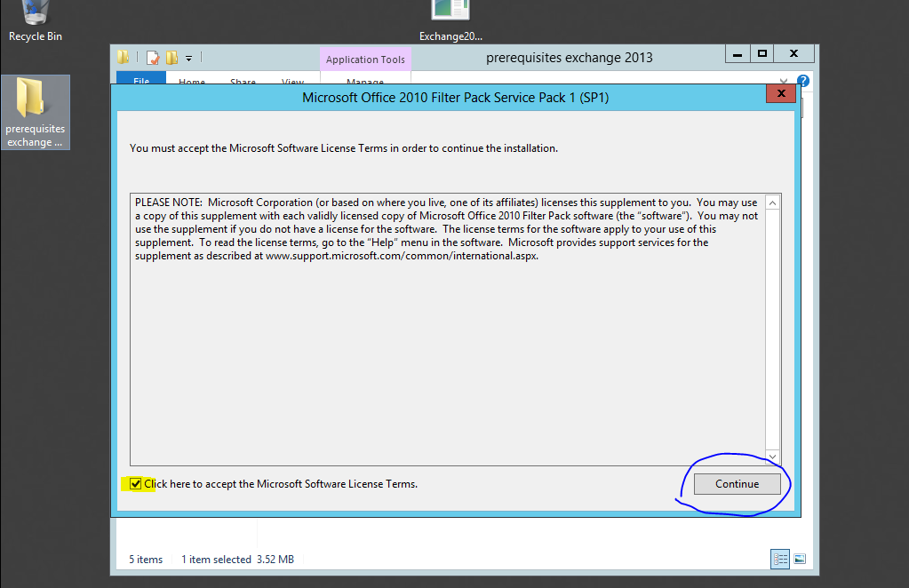909x588 pixels.
Task: Open the Customize Quick Access Toolbar dropdown
Action: coord(189,58)
